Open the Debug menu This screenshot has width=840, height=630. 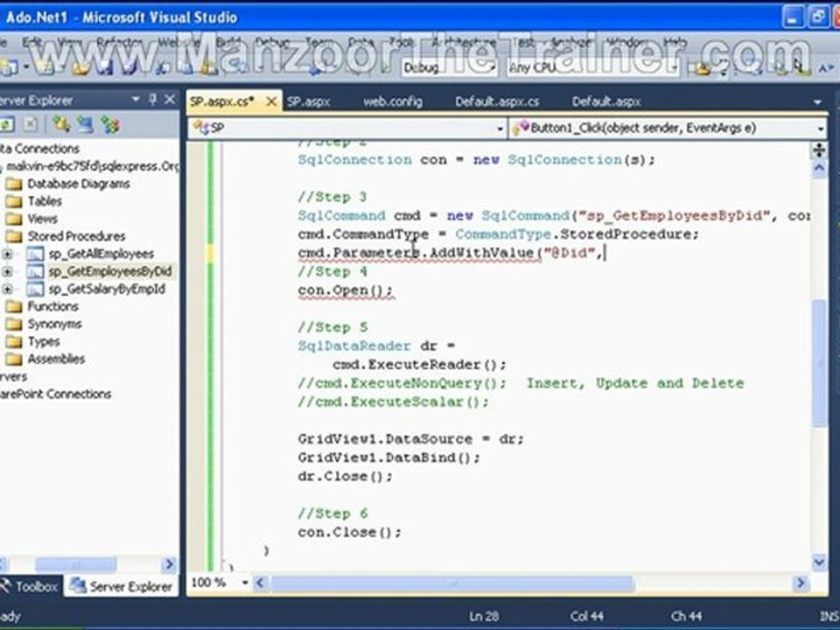point(272,42)
